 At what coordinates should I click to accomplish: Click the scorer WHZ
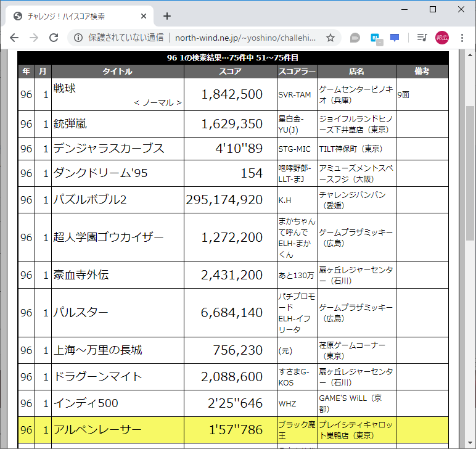(287, 404)
